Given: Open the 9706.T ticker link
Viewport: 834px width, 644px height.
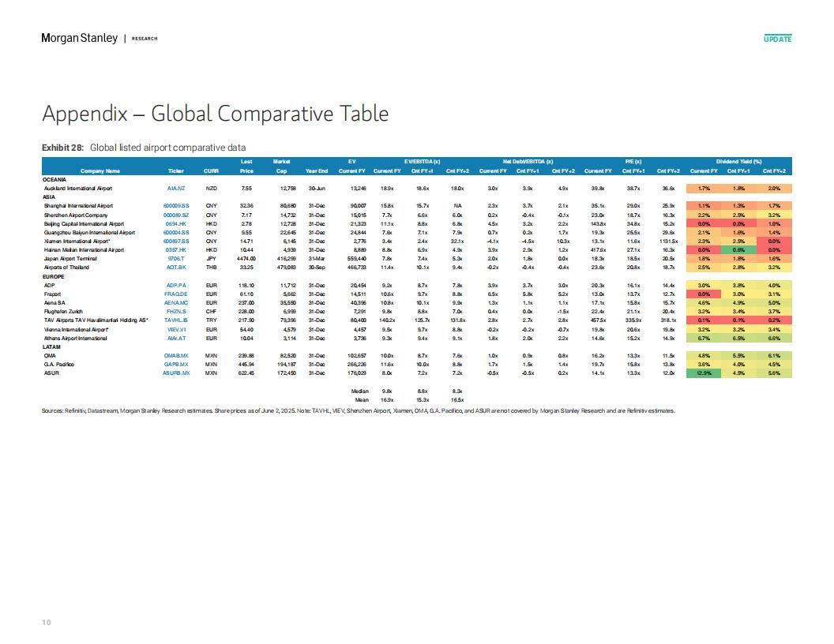Looking at the screenshot, I should tap(176, 259).
